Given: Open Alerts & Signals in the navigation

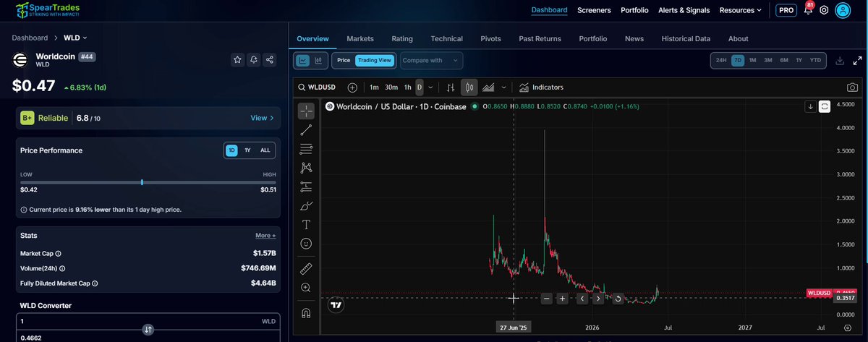Looking at the screenshot, I should point(684,10).
